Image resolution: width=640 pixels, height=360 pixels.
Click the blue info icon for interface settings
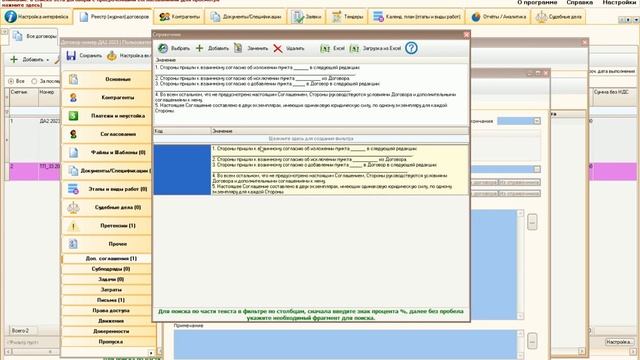click(10, 16)
